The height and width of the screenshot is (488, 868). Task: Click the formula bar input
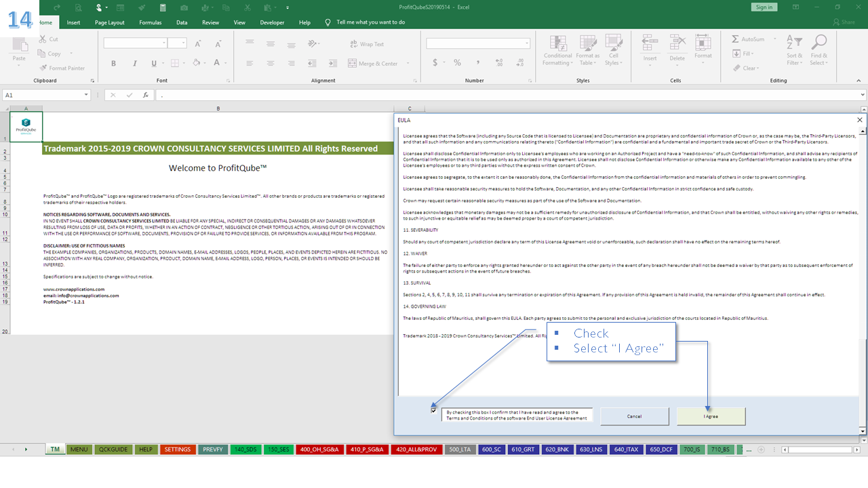[x=512, y=95]
